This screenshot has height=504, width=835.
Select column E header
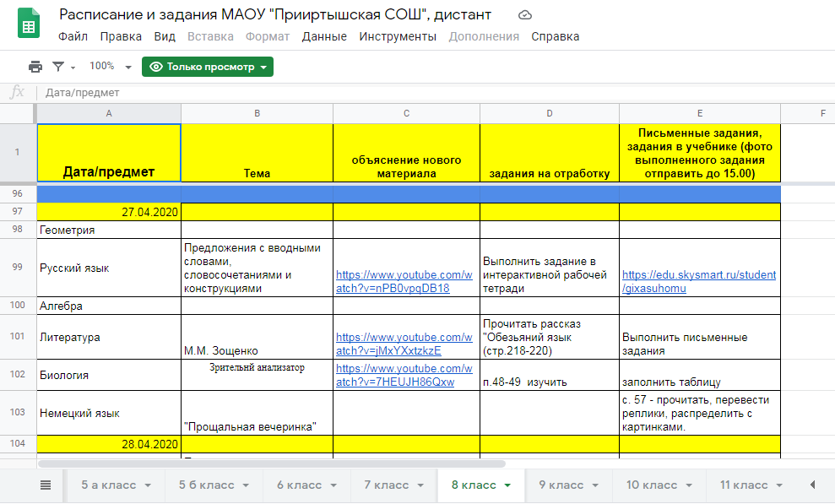tap(700, 113)
